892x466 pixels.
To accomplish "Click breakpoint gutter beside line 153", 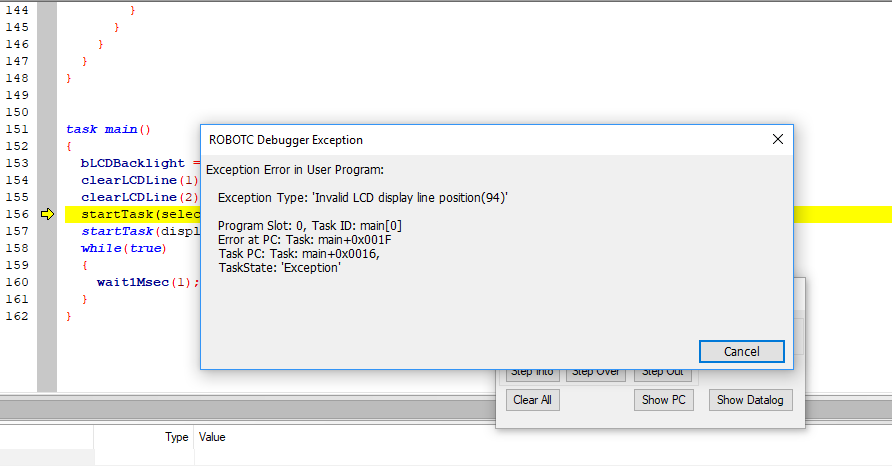I will click(47, 163).
